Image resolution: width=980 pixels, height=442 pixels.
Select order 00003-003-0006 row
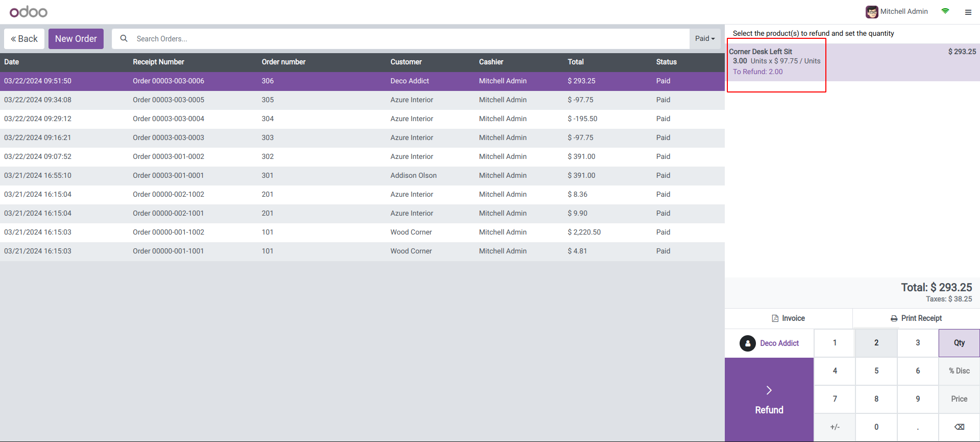362,81
